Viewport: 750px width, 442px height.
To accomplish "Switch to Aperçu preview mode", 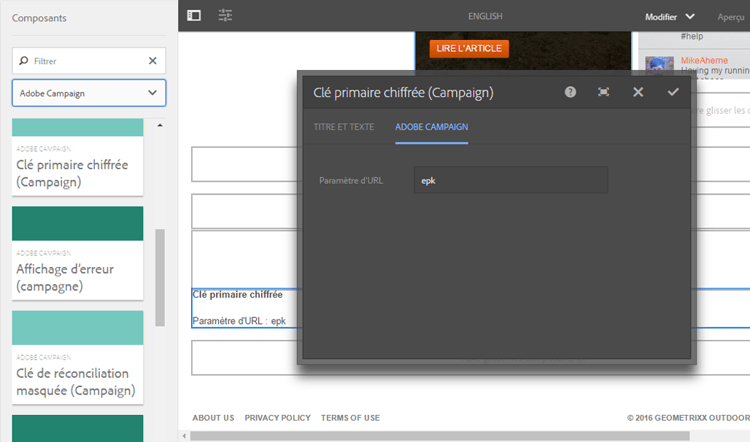I will [x=730, y=17].
